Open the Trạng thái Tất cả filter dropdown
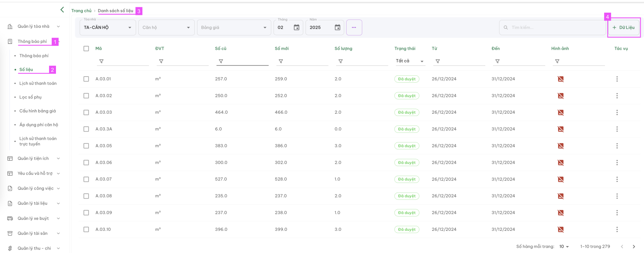The width and height of the screenshot is (644, 253). click(410, 61)
